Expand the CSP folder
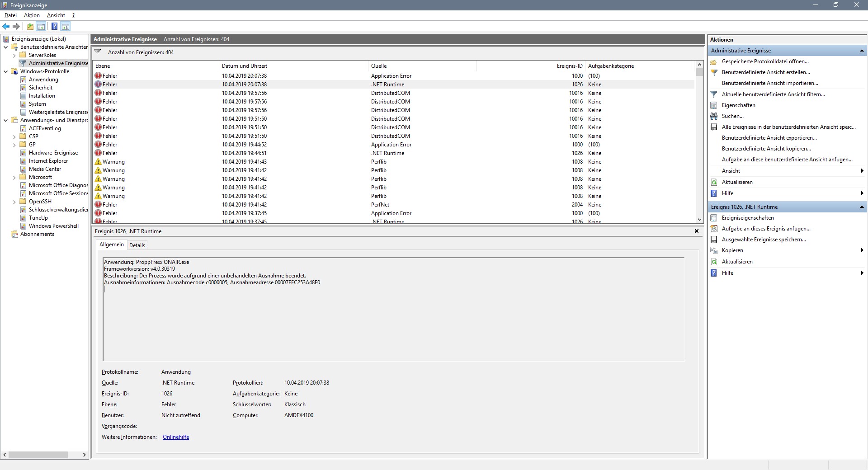 [14, 136]
